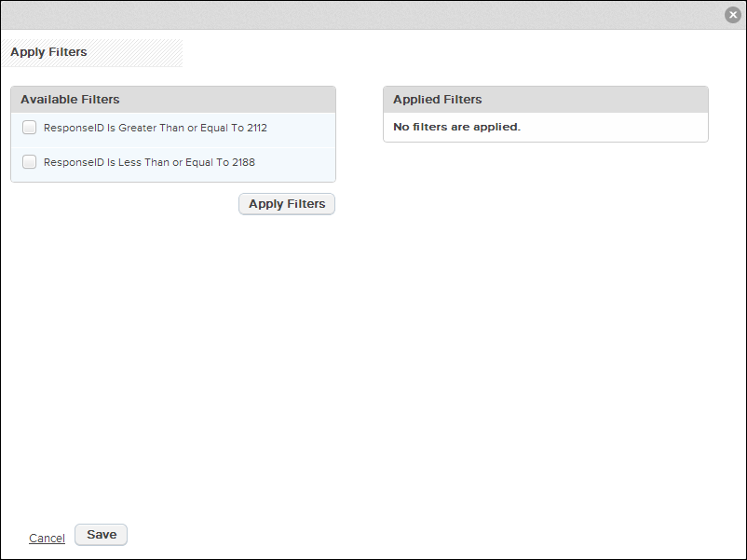
Task: Click the 'No filters are applied.' message
Action: [x=457, y=127]
